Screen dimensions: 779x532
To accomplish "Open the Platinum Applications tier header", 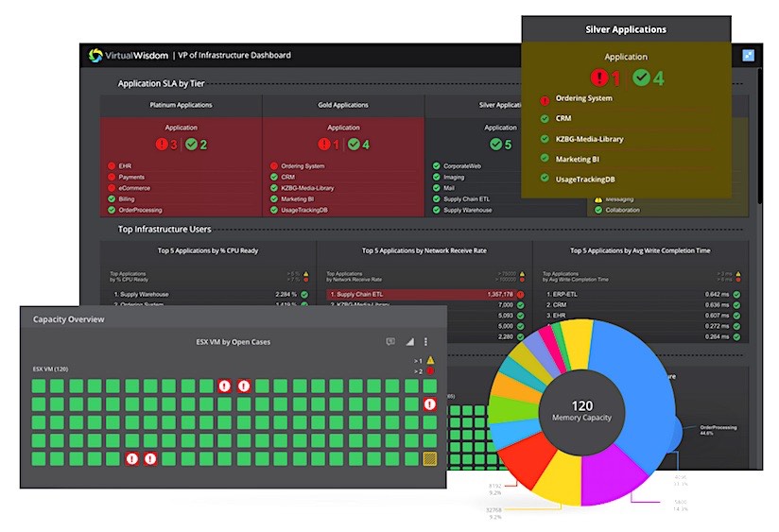I will 181,105.
